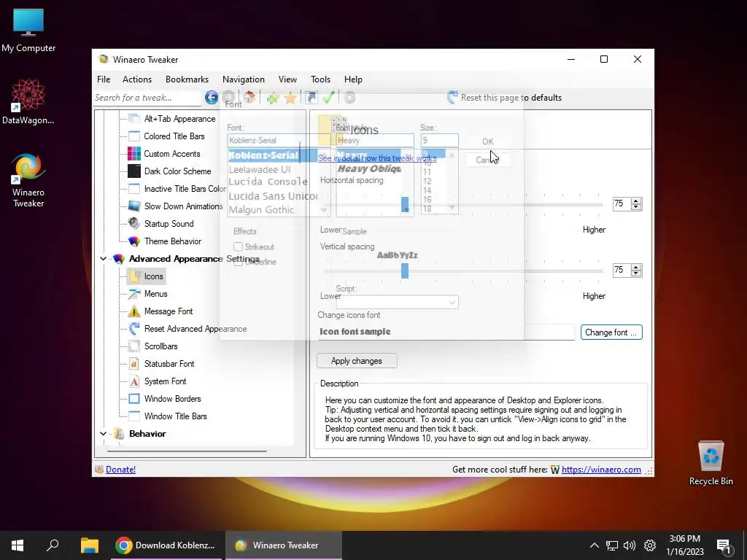Open the System Font tweak
Viewport: 747px width, 560px height.
point(165,381)
